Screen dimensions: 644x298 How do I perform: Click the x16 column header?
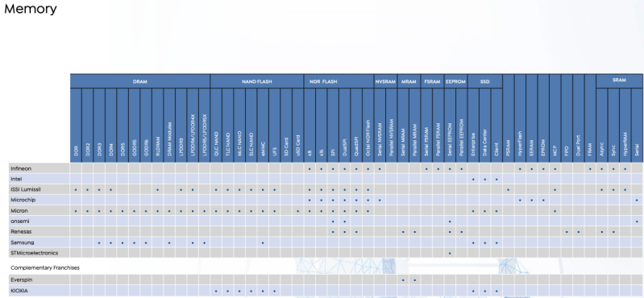coord(321,125)
